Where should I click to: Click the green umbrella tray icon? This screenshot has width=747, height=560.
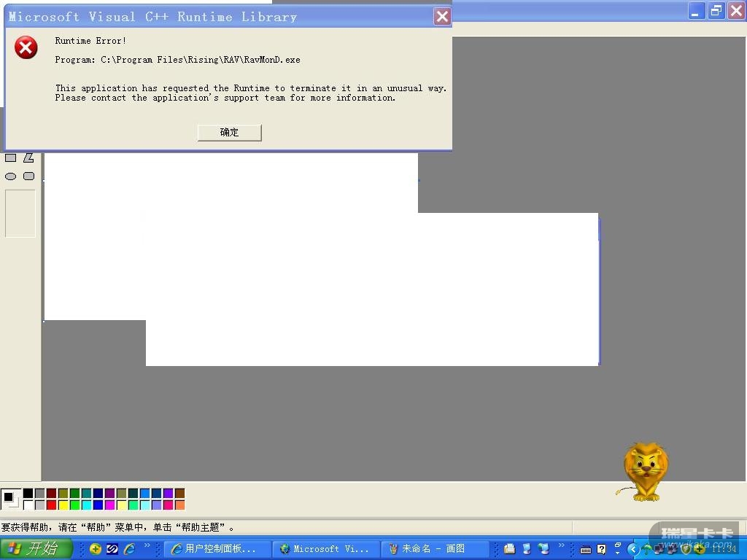pos(646,550)
